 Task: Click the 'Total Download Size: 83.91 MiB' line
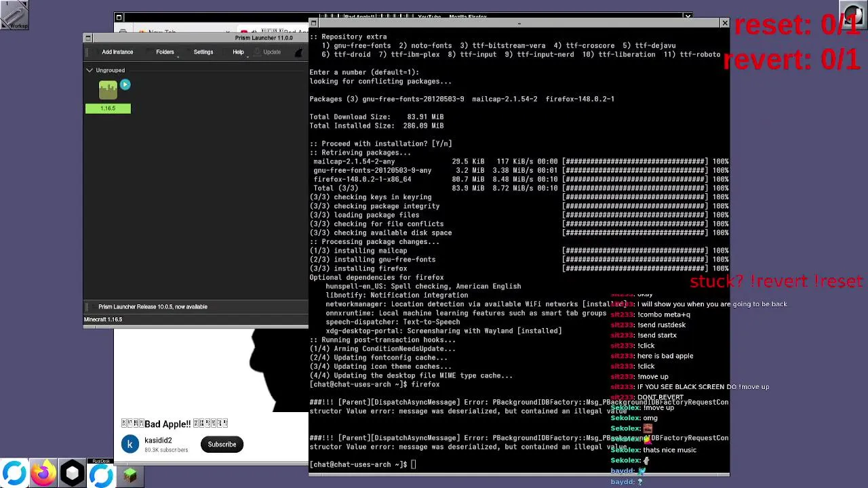click(x=376, y=117)
